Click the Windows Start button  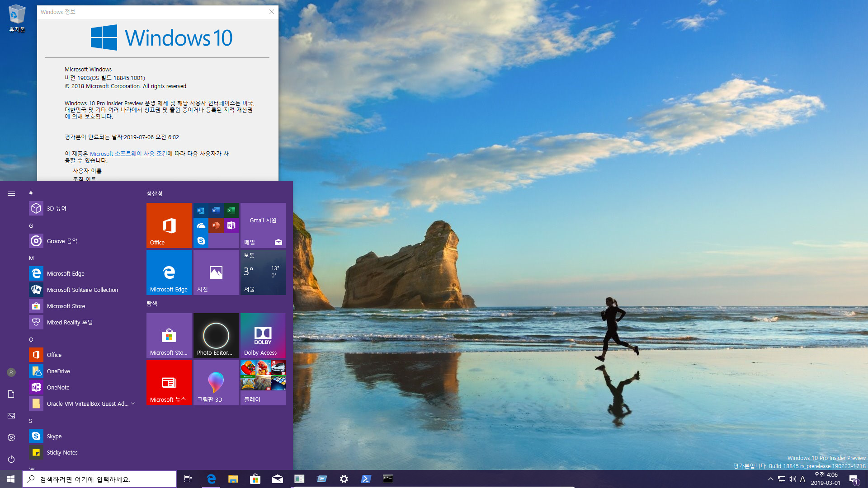tap(11, 479)
